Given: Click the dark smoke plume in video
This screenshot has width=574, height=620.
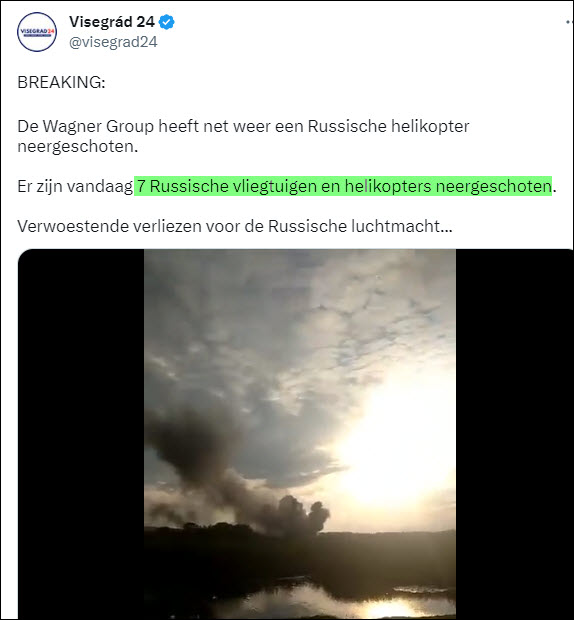Looking at the screenshot, I should tap(237, 482).
